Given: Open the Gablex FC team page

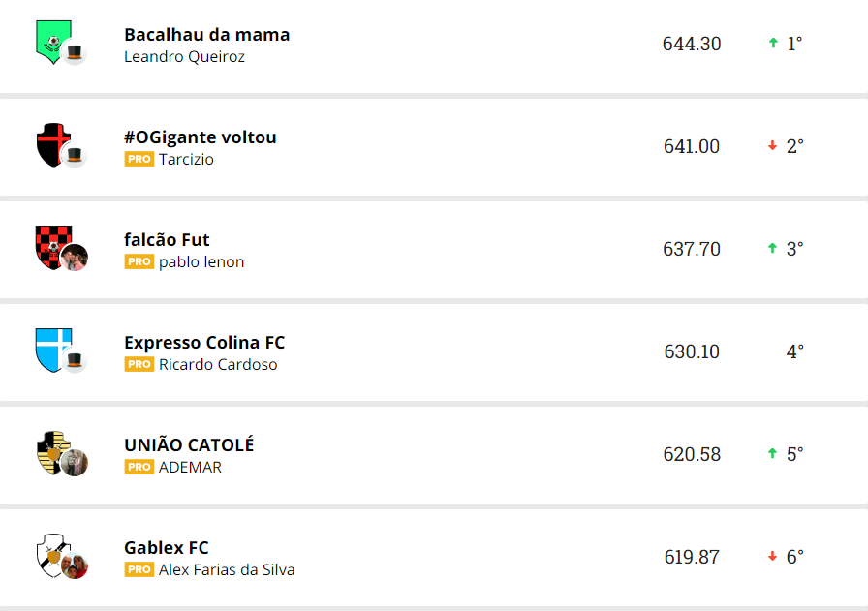Looking at the screenshot, I should (167, 548).
